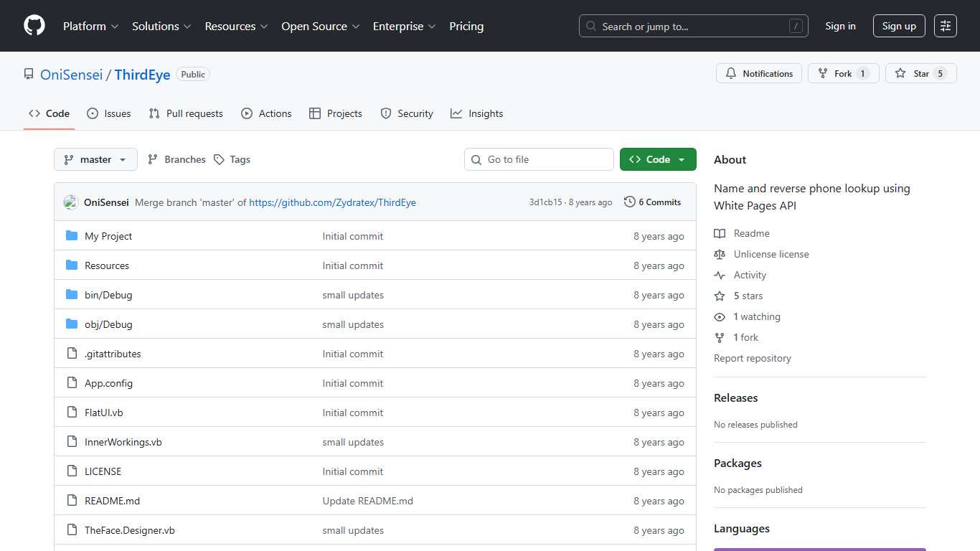Open the Solutions navigation menu

161,26
